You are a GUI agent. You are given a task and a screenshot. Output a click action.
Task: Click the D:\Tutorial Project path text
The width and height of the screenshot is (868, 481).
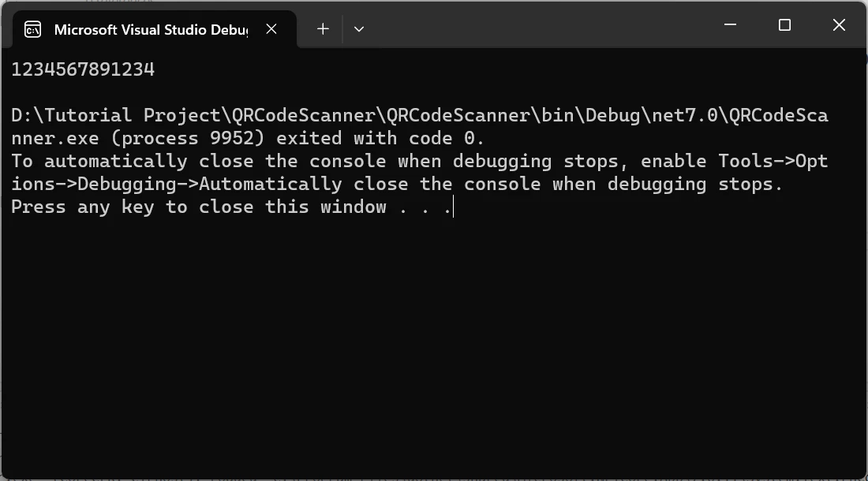click(x=116, y=116)
